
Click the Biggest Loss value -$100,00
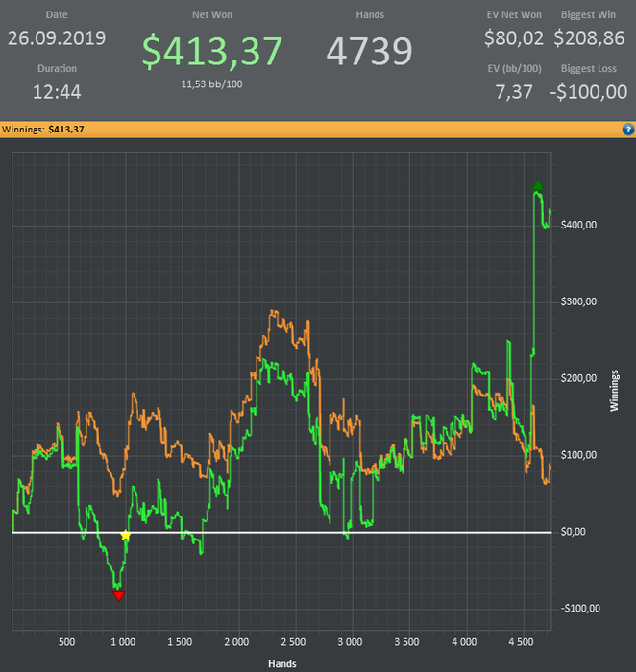click(588, 92)
